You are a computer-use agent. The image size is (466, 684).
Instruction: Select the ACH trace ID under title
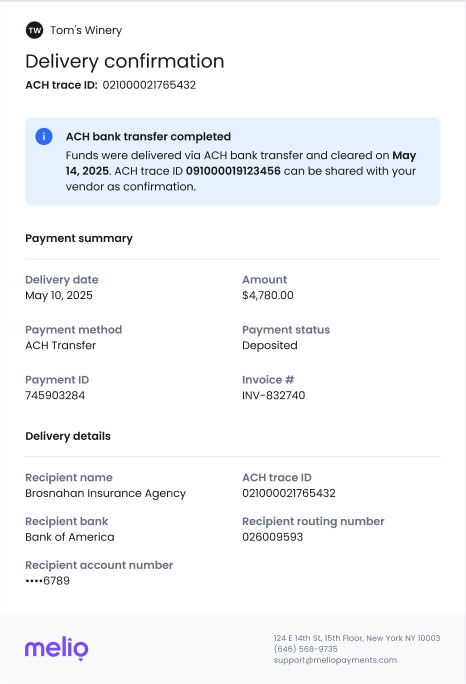click(x=149, y=85)
